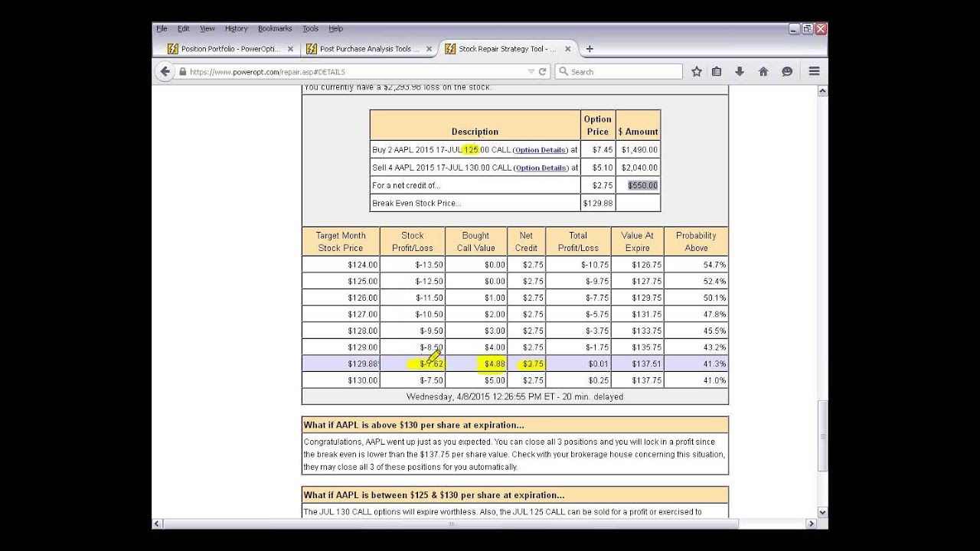Open the Bookmarks menu
Viewport: 980px width, 551px height.
point(275,28)
